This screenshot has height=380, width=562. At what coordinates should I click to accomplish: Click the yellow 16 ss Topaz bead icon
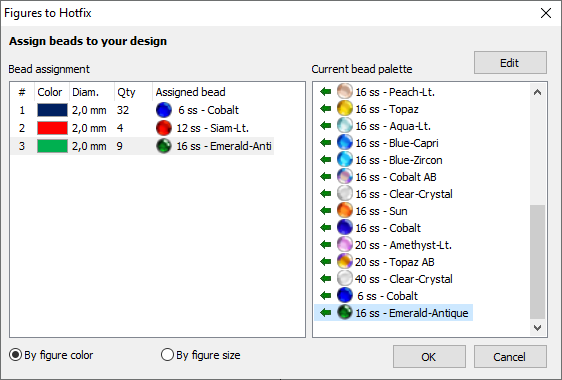[x=344, y=108]
